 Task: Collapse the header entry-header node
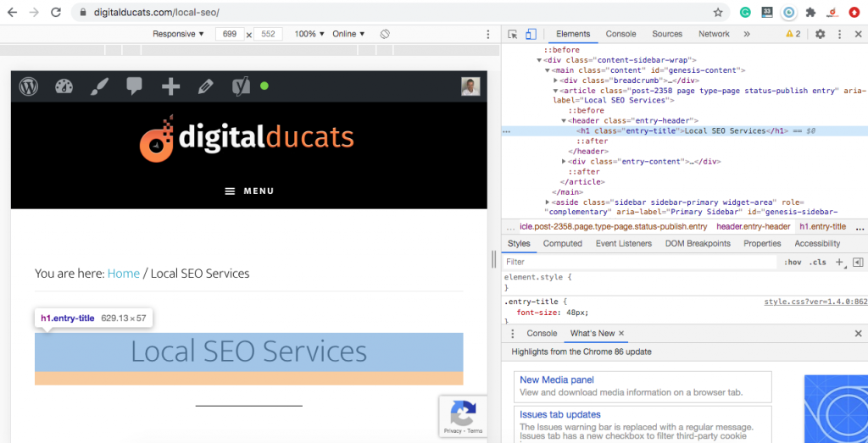[564, 120]
